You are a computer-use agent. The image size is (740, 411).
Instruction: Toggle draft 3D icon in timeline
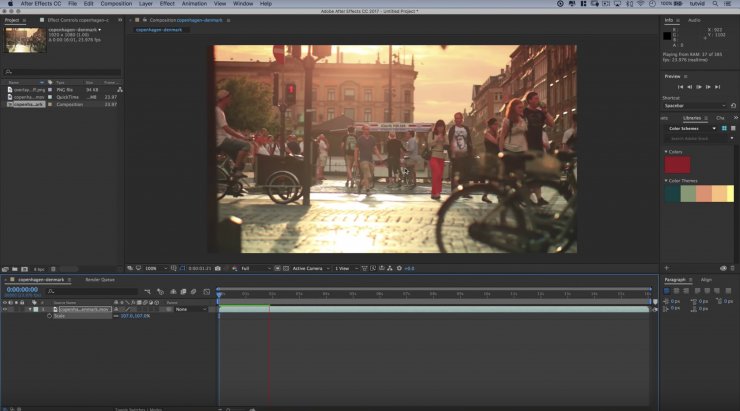click(160, 292)
